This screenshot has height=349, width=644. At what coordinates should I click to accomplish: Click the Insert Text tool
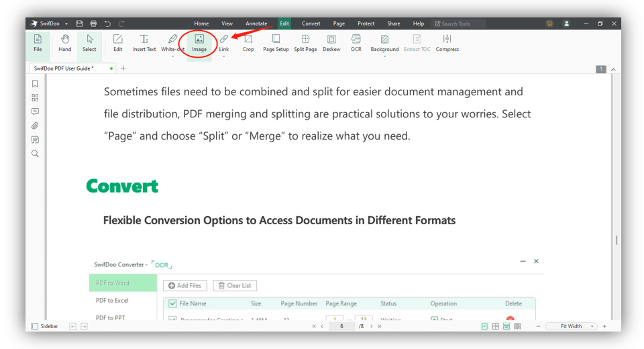144,43
